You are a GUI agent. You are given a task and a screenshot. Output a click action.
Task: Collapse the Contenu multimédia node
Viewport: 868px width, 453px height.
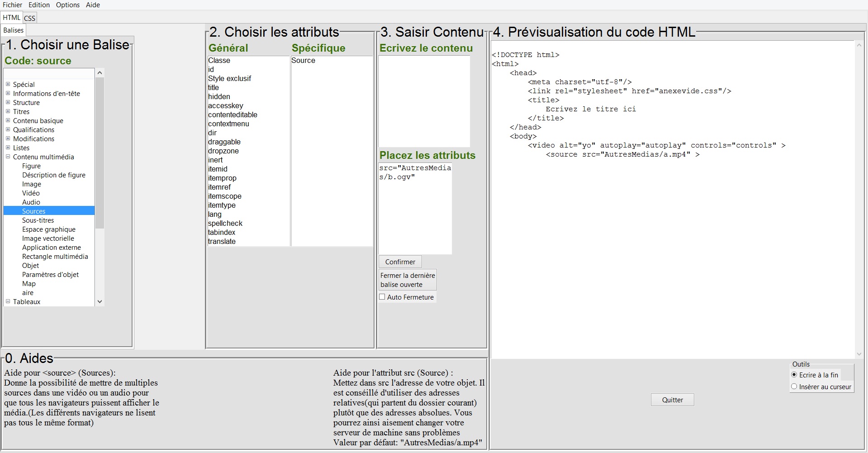(x=8, y=157)
